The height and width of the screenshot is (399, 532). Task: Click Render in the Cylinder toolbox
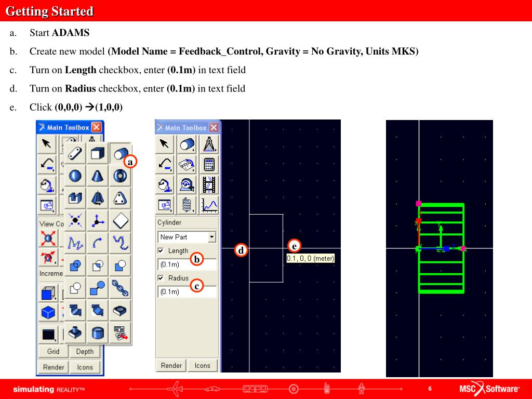(171, 365)
